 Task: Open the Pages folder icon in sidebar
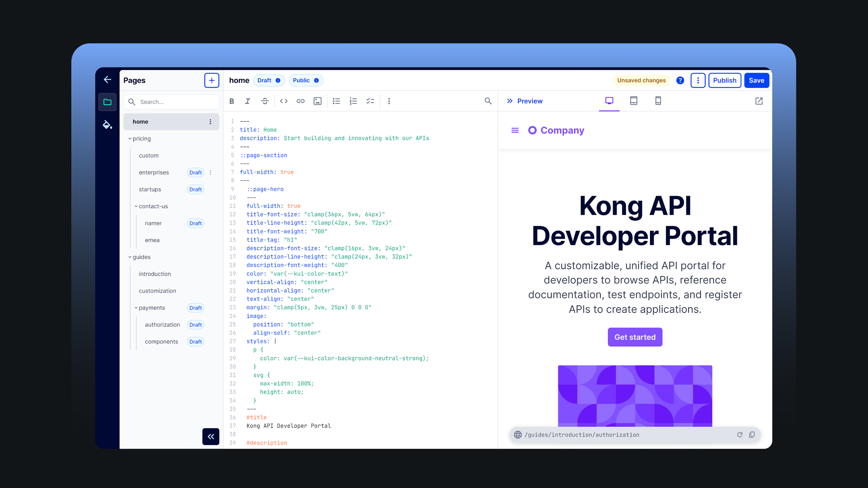(x=107, y=102)
